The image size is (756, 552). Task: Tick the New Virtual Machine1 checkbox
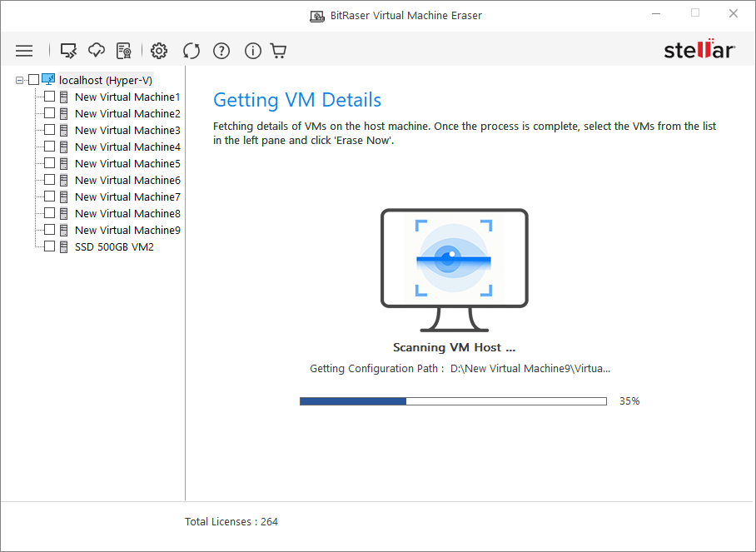[50, 97]
